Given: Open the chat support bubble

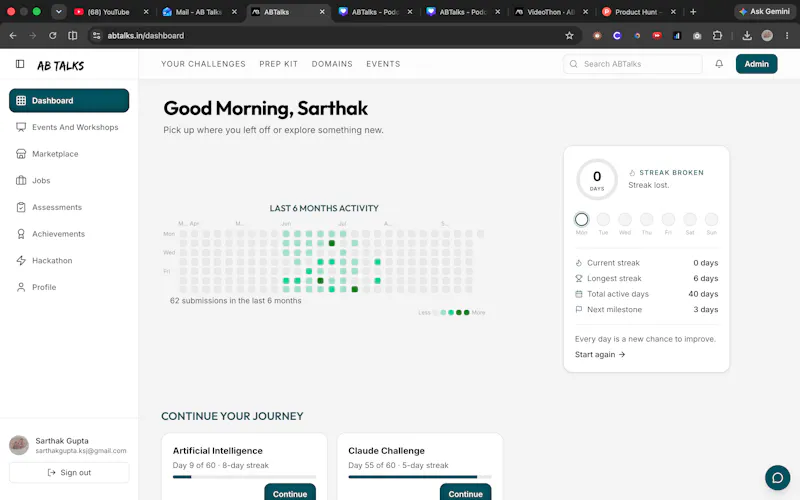Looking at the screenshot, I should point(778,478).
